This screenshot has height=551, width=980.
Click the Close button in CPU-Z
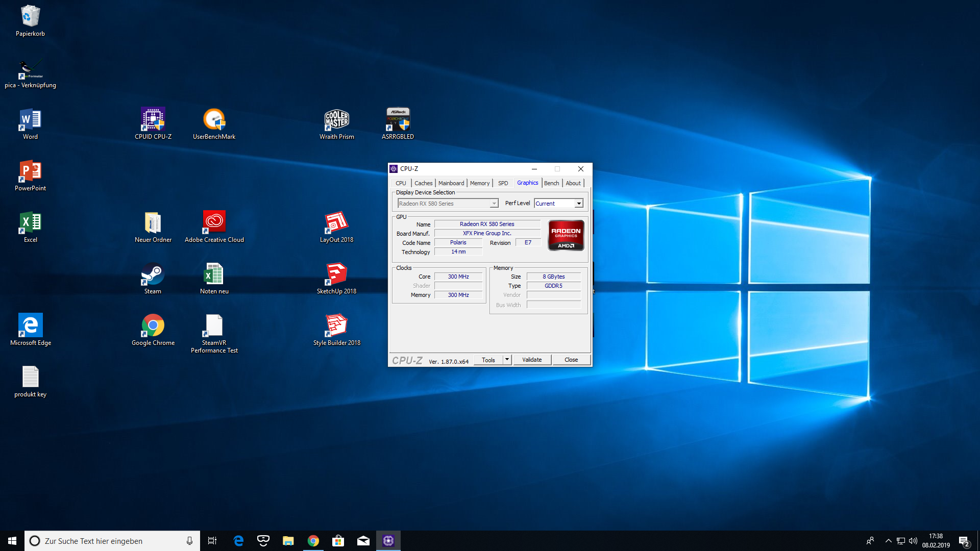point(571,360)
